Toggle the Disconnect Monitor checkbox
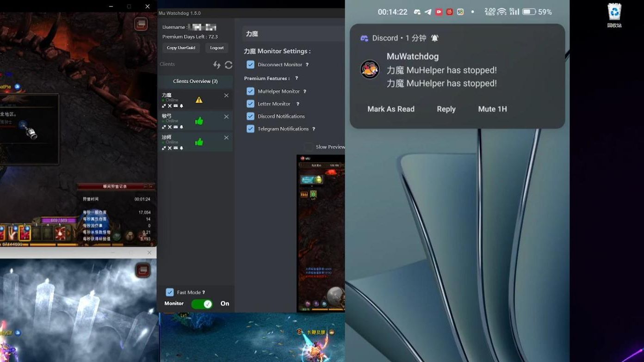The width and height of the screenshot is (644, 362). click(250, 65)
